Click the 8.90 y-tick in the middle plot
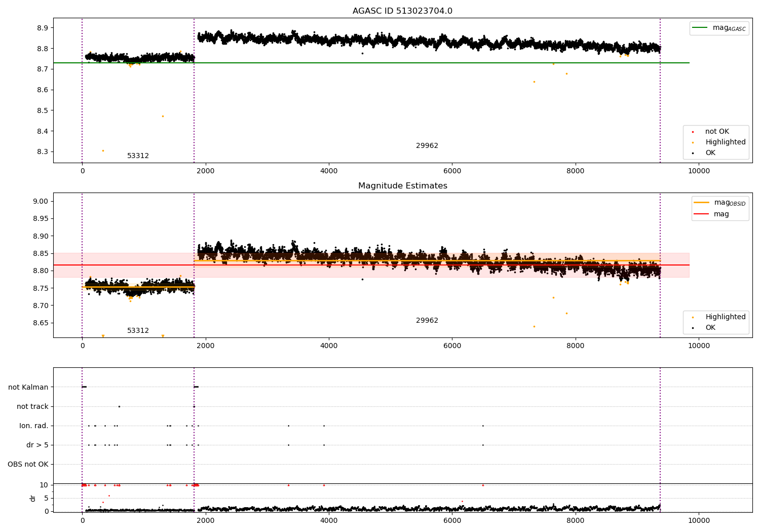Viewport: 760px width, 532px height. pyautogui.click(x=41, y=237)
